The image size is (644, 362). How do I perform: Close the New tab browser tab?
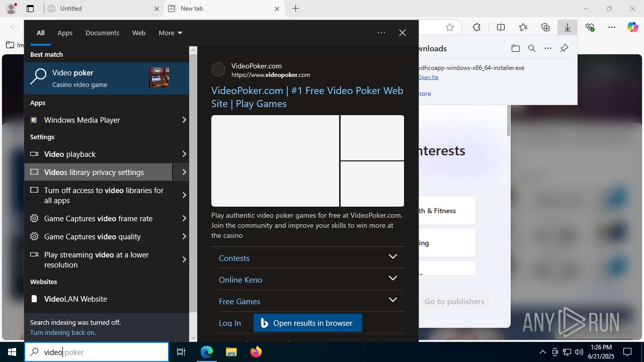pyautogui.click(x=277, y=9)
